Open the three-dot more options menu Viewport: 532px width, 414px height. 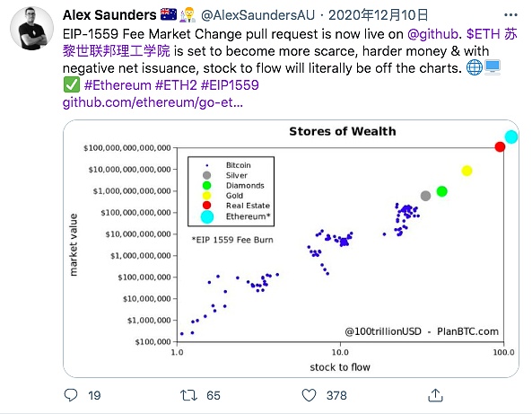(x=510, y=15)
